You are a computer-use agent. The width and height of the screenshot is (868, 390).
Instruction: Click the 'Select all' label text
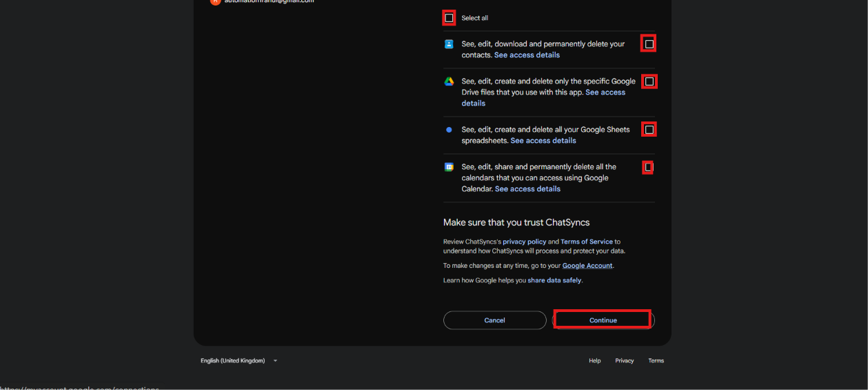475,18
